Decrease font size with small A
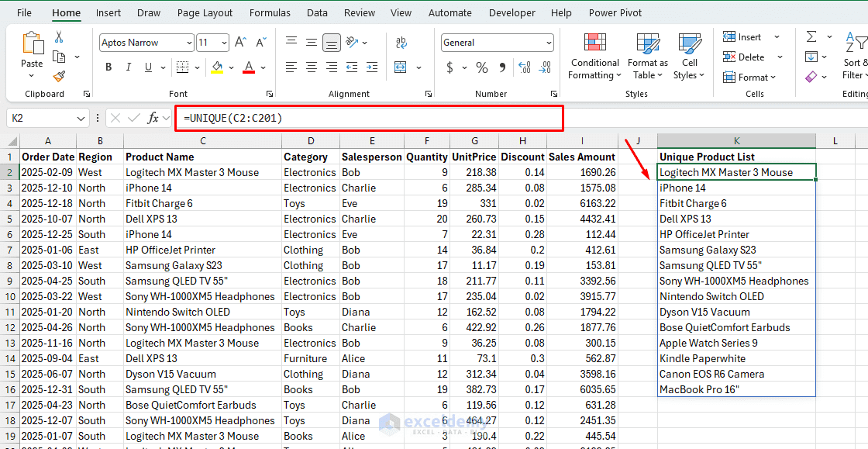Image resolution: width=868 pixels, height=449 pixels. [x=260, y=42]
